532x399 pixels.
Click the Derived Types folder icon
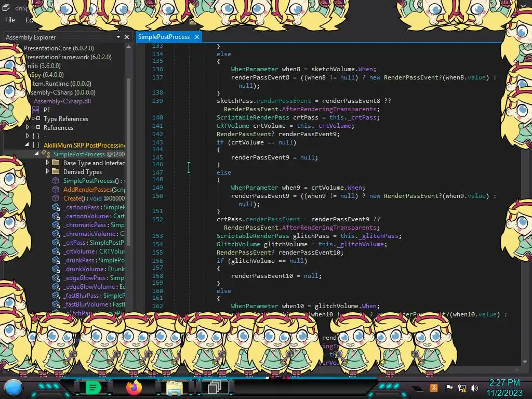[56, 171]
